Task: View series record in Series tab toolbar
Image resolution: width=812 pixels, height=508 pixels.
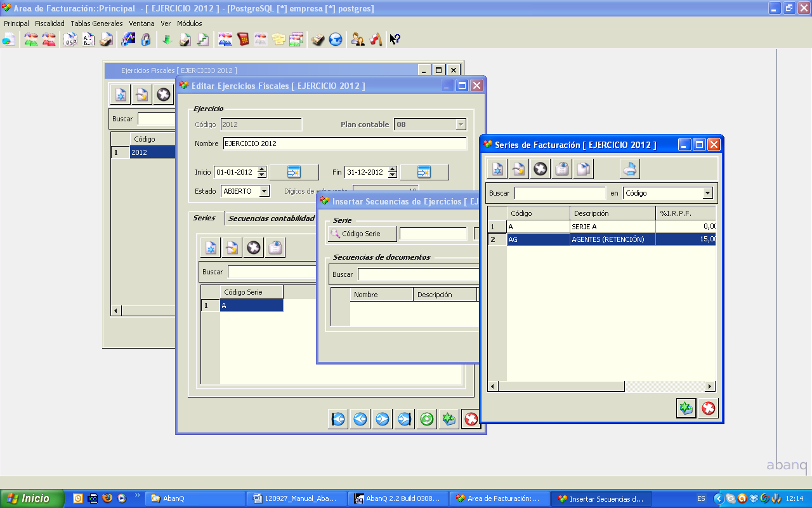Action: coord(275,248)
